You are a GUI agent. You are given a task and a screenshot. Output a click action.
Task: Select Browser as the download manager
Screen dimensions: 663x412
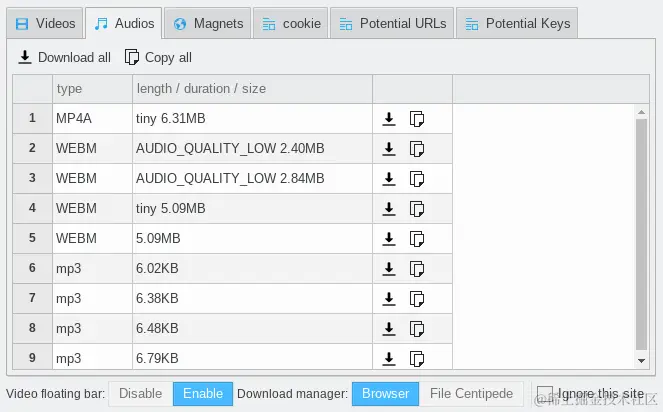[385, 394]
